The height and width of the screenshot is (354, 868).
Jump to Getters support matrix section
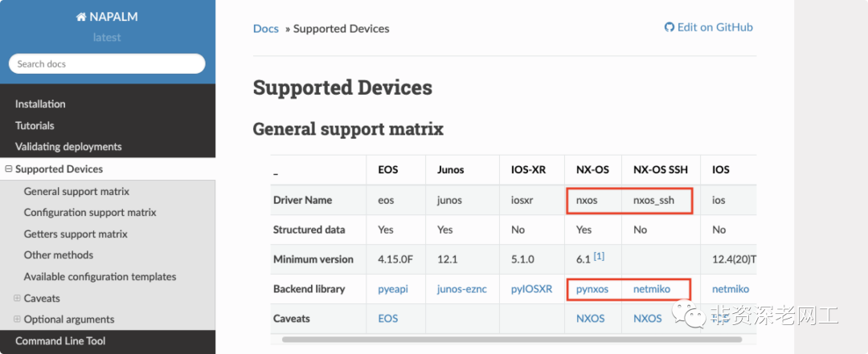tap(76, 234)
